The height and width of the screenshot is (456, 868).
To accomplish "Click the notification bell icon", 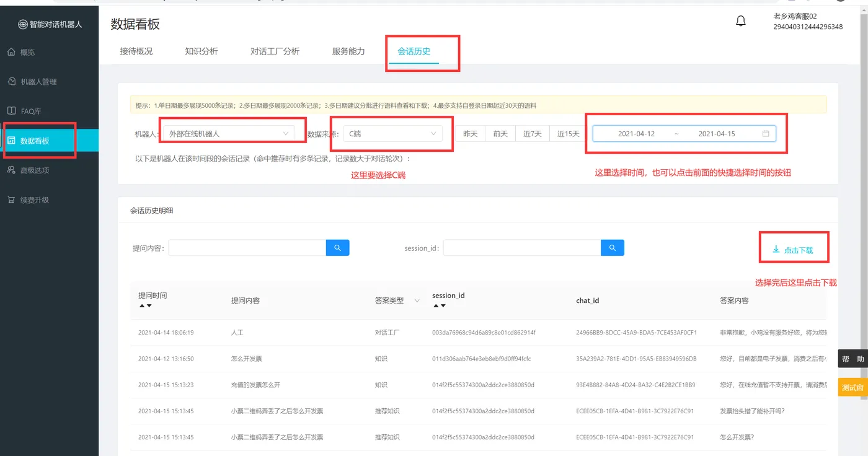I will 741,22.
